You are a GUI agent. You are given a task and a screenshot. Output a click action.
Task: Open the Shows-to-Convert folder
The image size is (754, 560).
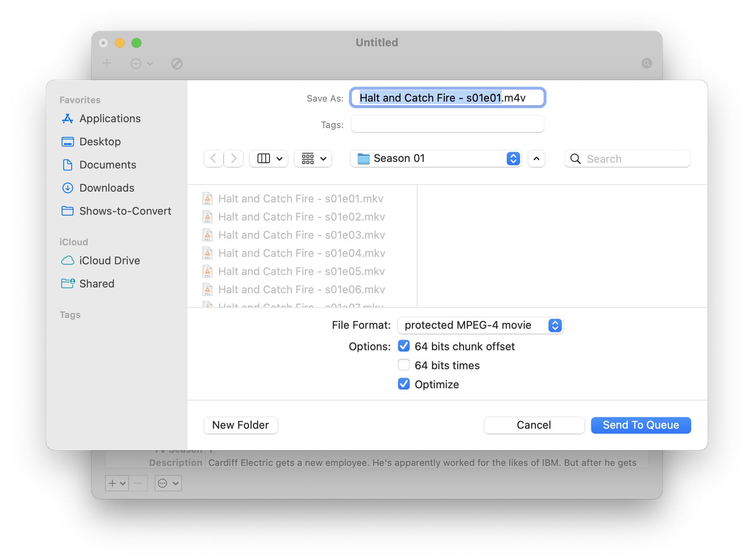point(125,211)
